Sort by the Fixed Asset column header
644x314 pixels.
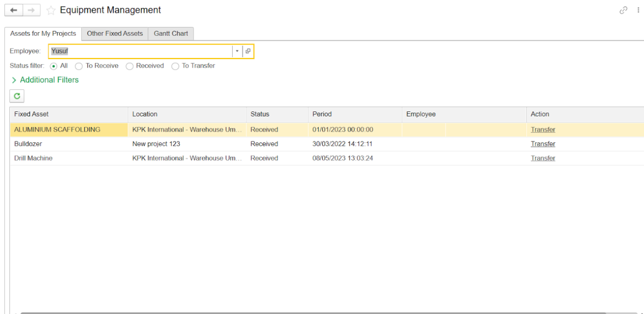click(69, 115)
